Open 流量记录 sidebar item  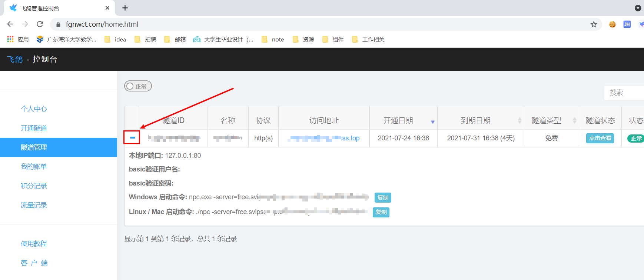click(x=34, y=205)
